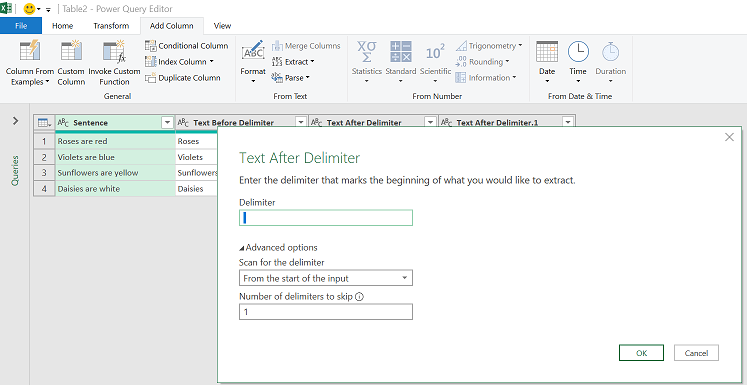
Task: Click the 'Daisies' cell
Action: [196, 189]
